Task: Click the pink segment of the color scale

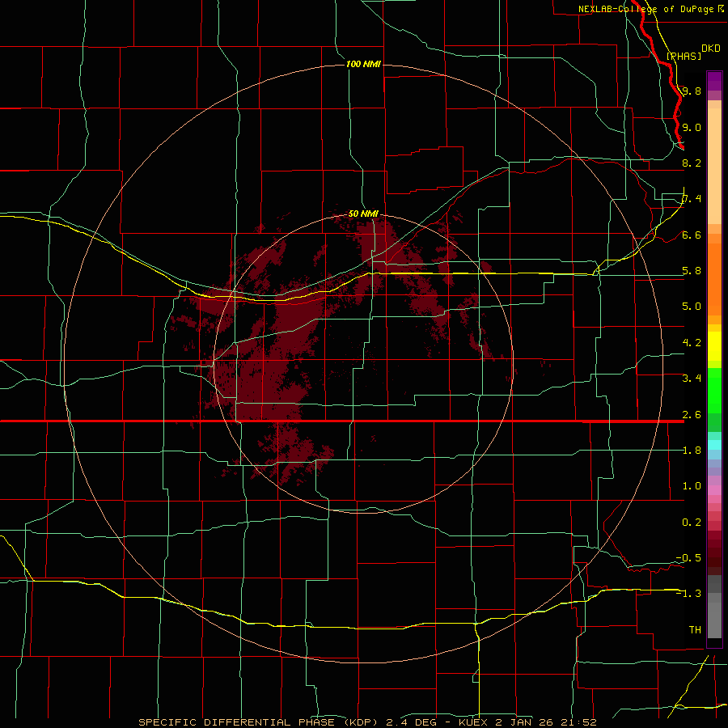Action: (714, 490)
